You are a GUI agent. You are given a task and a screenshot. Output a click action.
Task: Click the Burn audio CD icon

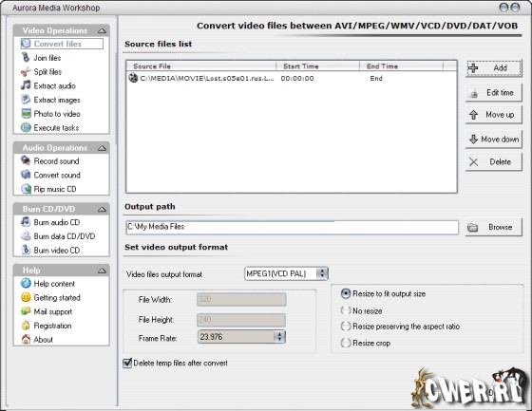tap(26, 222)
